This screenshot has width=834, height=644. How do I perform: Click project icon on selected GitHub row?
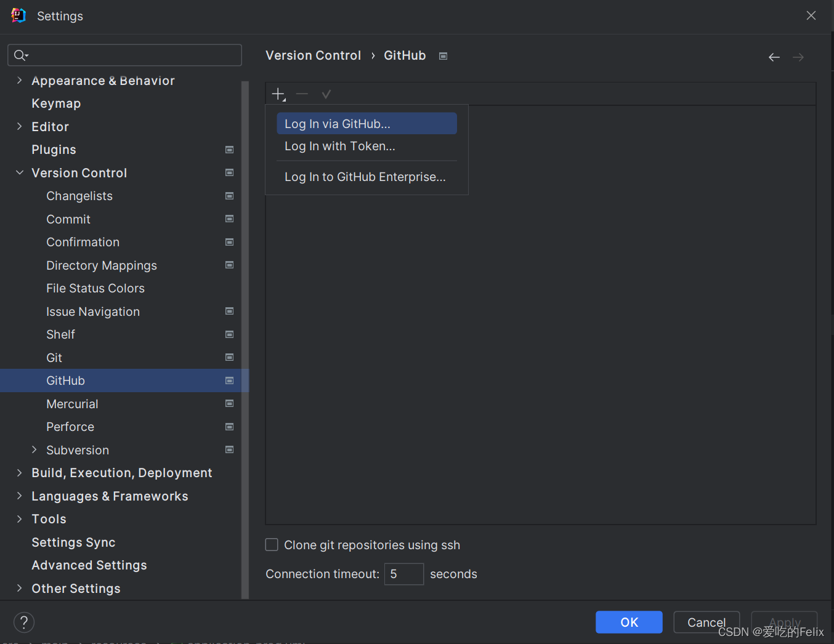coord(229,380)
